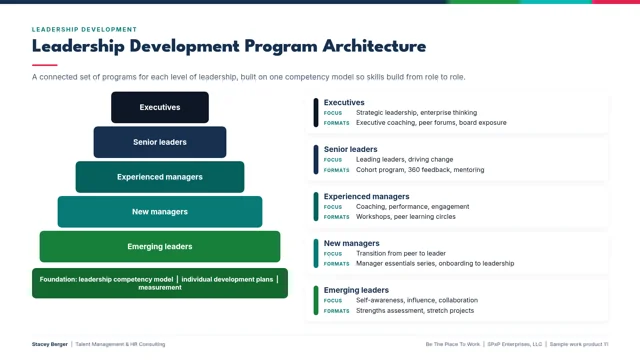The width and height of the screenshot is (640, 360).
Task: Click 'Cohort program, 360 feedback, mentoring' text
Action: pos(420,170)
